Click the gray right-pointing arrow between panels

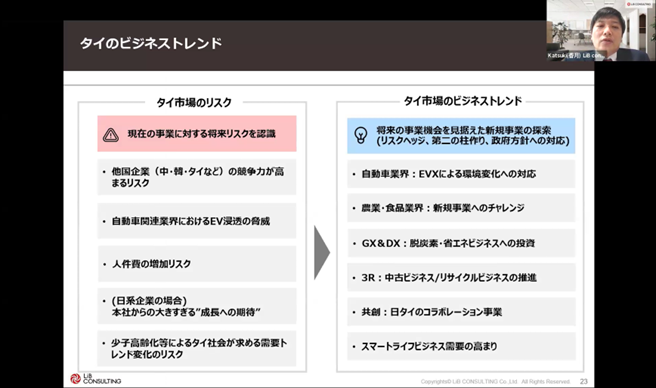coord(322,252)
